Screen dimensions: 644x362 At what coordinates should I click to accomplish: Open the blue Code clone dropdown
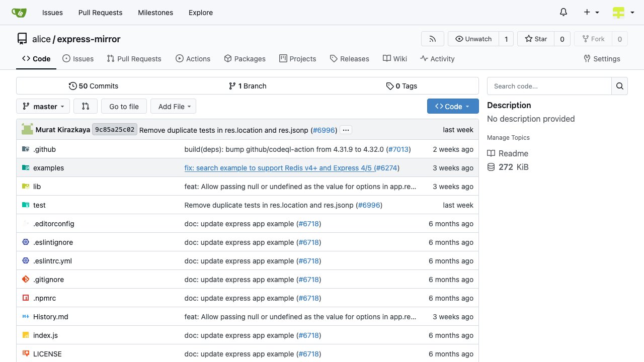452,106
